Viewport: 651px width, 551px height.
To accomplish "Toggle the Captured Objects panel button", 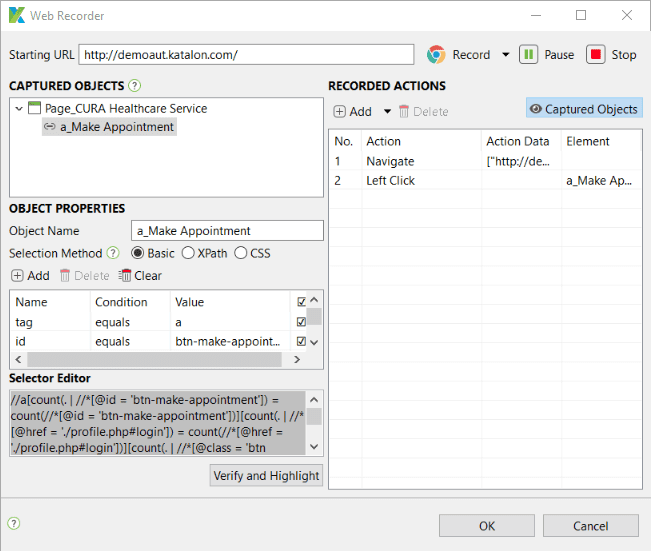I will 584,109.
